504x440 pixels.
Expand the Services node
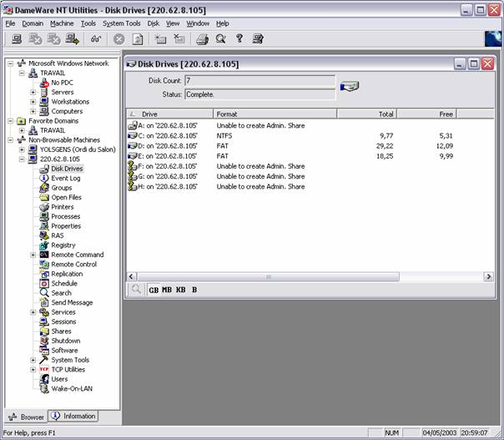[x=33, y=312]
